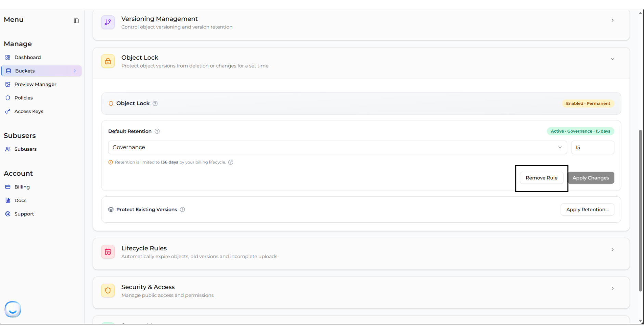
Task: Click the Object Lock padlock icon
Action: tap(108, 61)
